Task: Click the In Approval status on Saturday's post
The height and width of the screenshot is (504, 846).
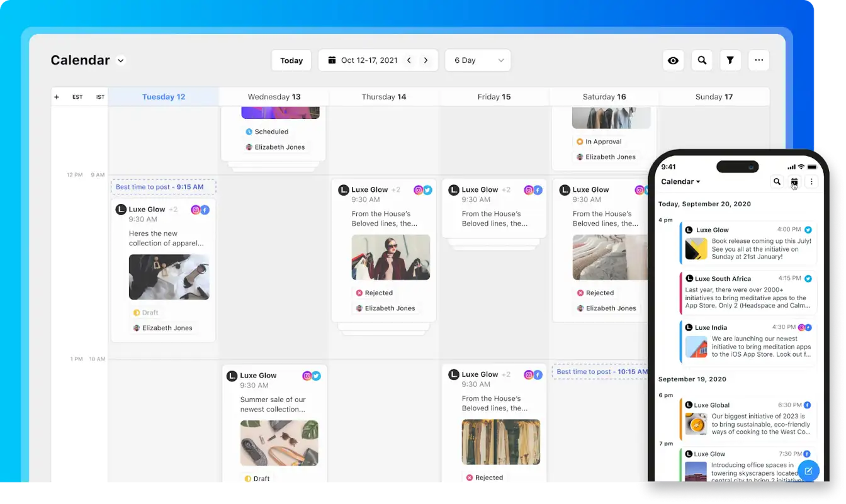Action: pyautogui.click(x=599, y=142)
